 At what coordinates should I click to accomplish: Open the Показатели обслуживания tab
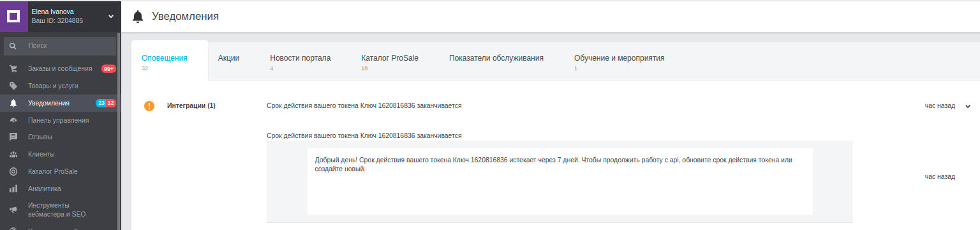(496, 58)
